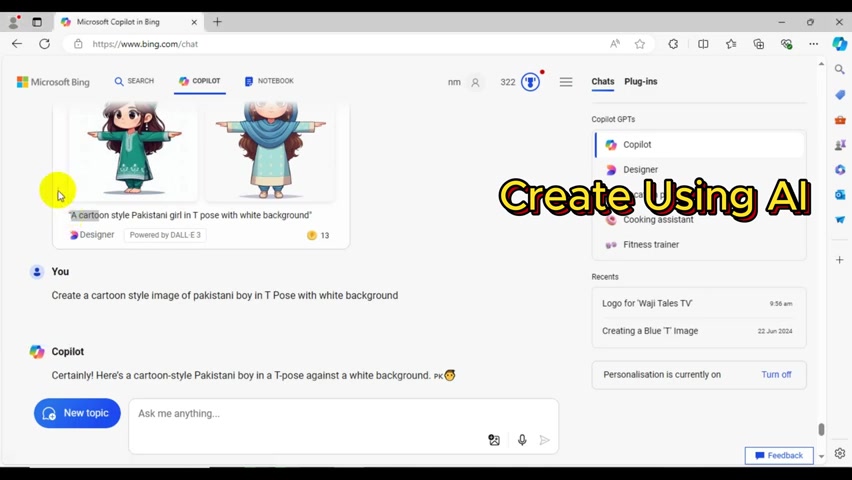Open Outlook sidebar icon
Screen dimensions: 852x480
[x=840, y=195]
